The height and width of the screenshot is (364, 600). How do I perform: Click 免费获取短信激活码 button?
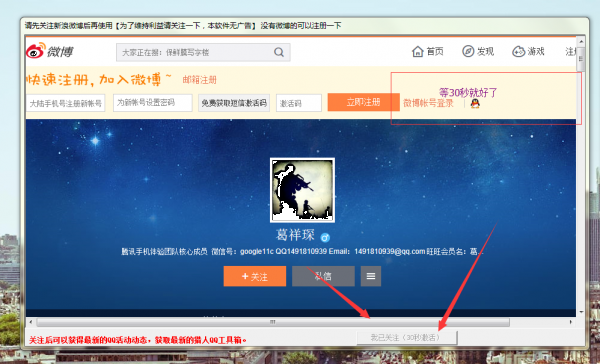pyautogui.click(x=234, y=103)
